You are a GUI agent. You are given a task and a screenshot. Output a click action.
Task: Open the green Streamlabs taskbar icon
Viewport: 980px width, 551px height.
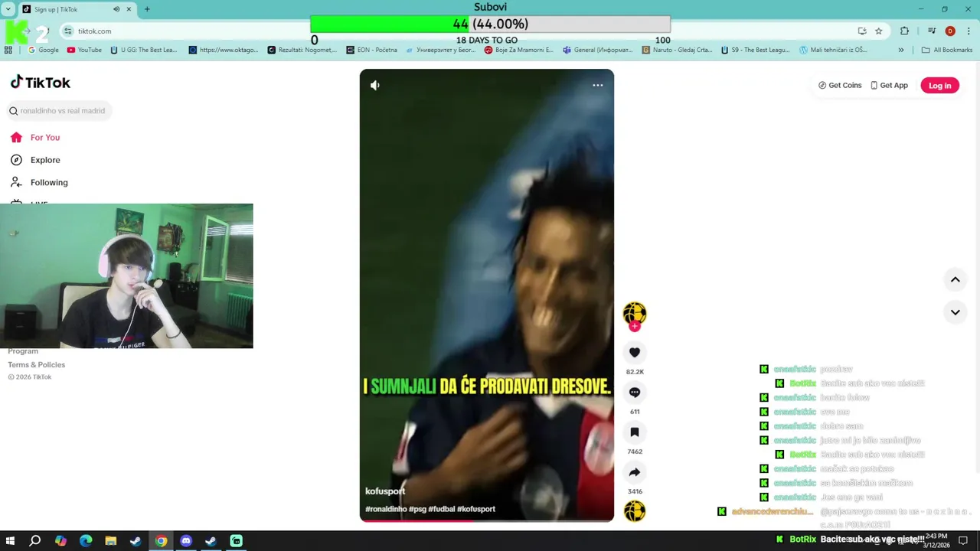[237, 541]
